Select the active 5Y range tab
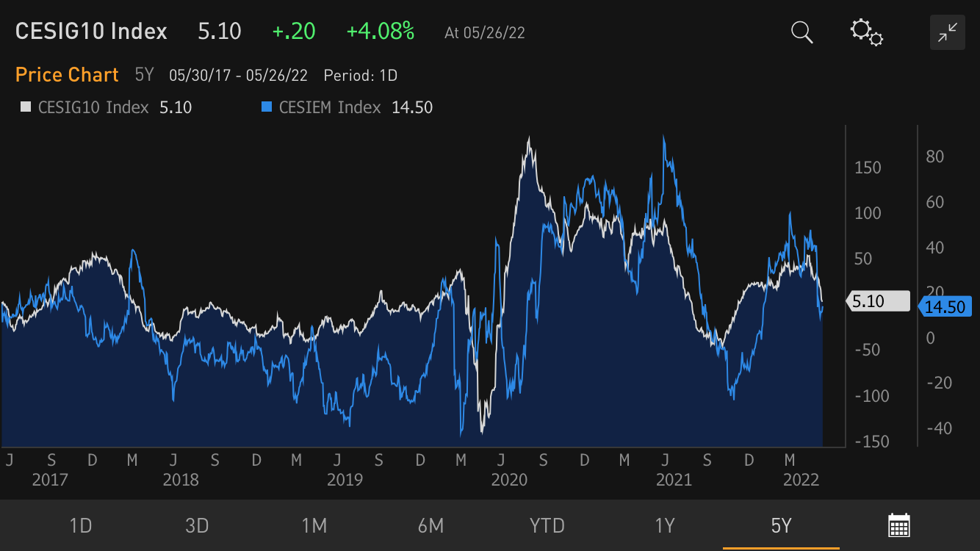Image resolution: width=980 pixels, height=551 pixels. (781, 526)
